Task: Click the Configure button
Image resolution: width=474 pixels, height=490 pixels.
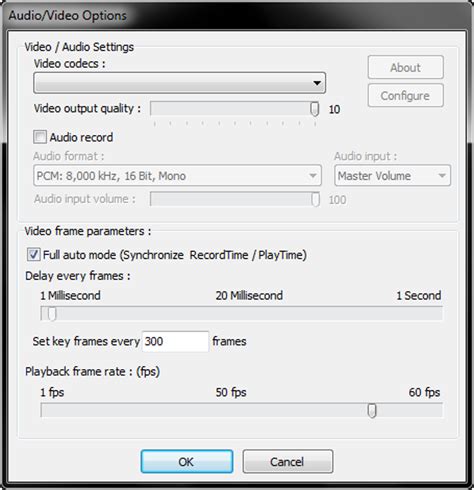Action: 405,96
